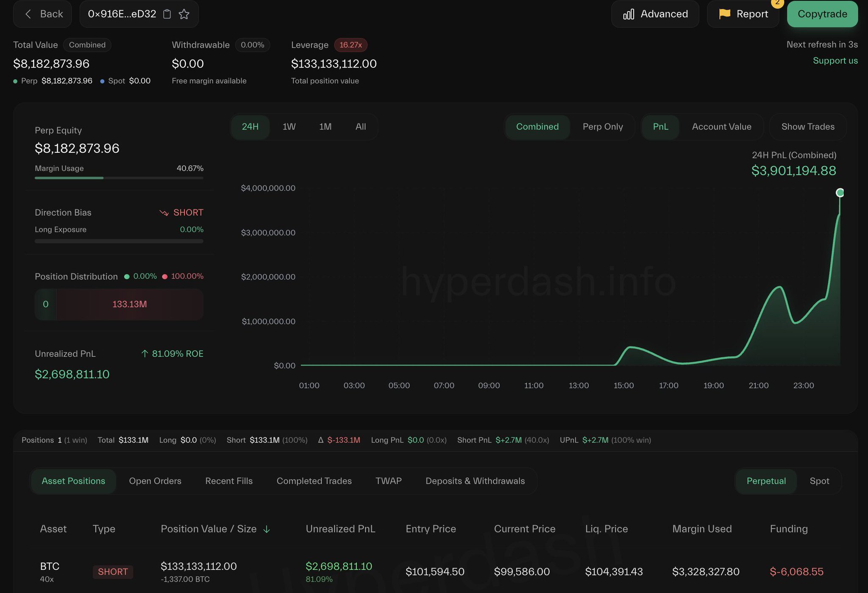The height and width of the screenshot is (593, 868).
Task: Click the Combined badge by Total Value
Action: coord(87,45)
